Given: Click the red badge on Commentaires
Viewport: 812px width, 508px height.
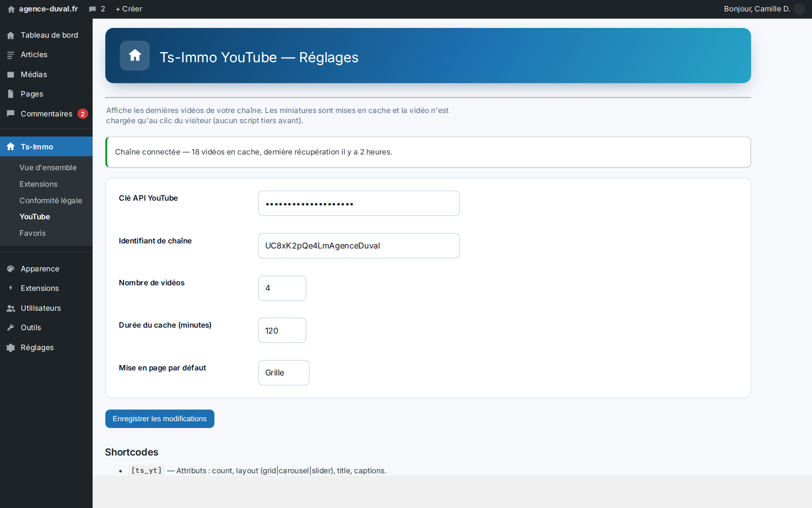Looking at the screenshot, I should pyautogui.click(x=82, y=114).
